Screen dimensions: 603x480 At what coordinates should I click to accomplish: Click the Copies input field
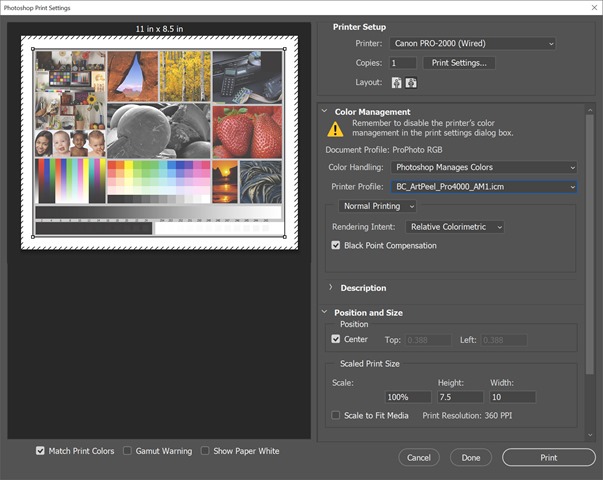(x=402, y=63)
